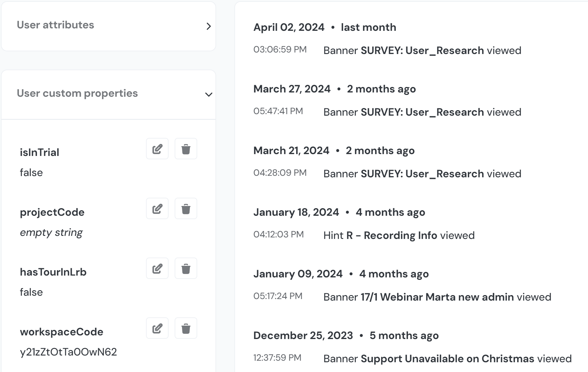Image resolution: width=588 pixels, height=372 pixels.
Task: Edit the hasTourInLrb property
Action: tap(157, 269)
